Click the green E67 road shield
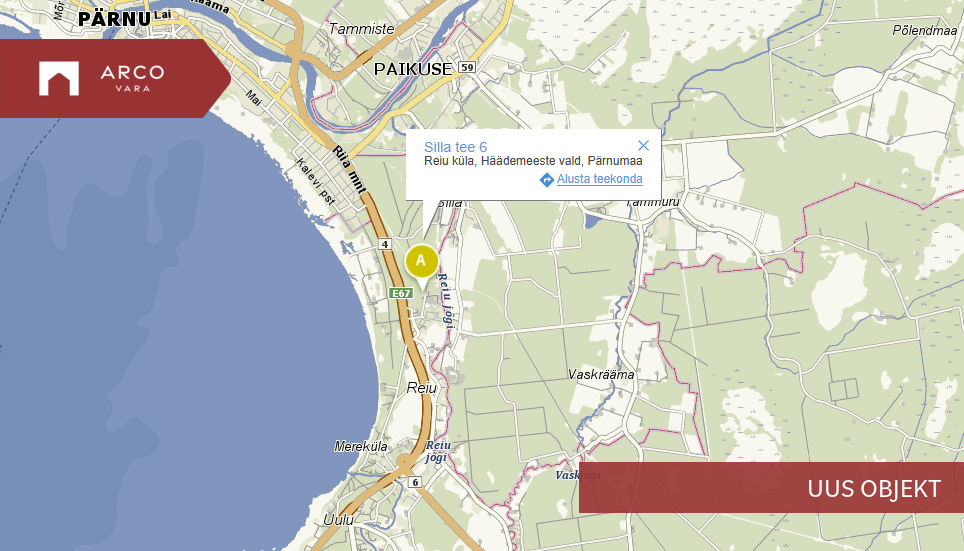 (401, 293)
